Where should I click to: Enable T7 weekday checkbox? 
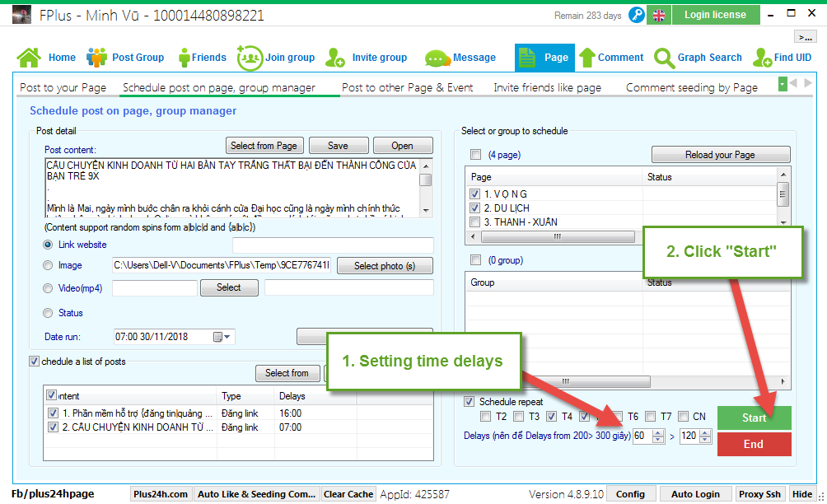[651, 417]
